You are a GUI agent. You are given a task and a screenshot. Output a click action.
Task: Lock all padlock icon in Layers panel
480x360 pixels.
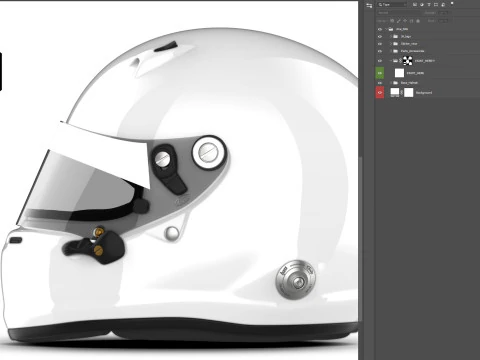pyautogui.click(x=418, y=21)
